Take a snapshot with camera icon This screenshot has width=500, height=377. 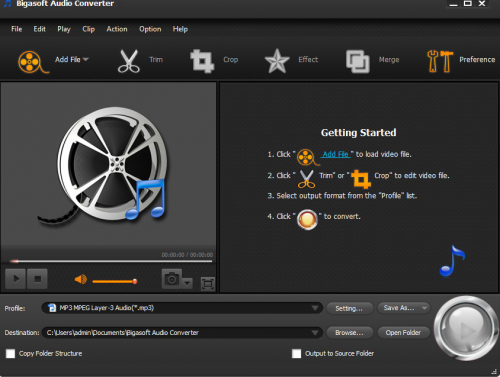point(172,279)
